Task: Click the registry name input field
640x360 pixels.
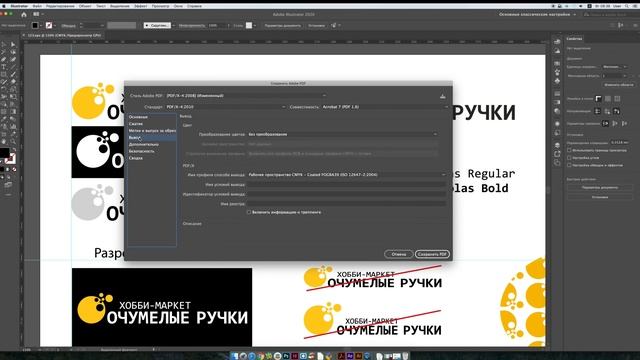Action: [347, 203]
